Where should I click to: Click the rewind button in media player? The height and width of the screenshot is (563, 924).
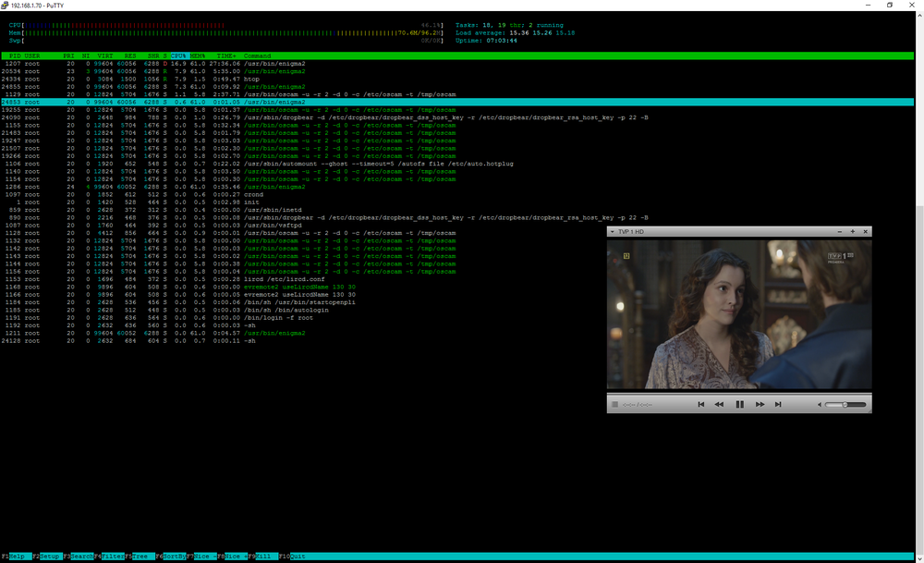pos(719,404)
